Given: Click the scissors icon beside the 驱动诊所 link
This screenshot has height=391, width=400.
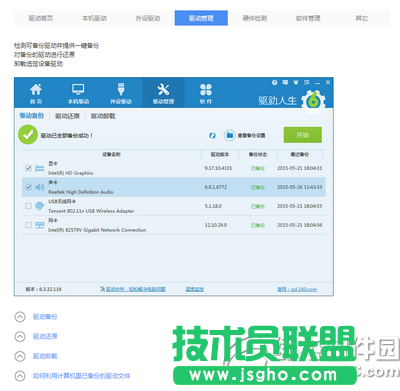Looking at the screenshot, I should pos(103,289).
